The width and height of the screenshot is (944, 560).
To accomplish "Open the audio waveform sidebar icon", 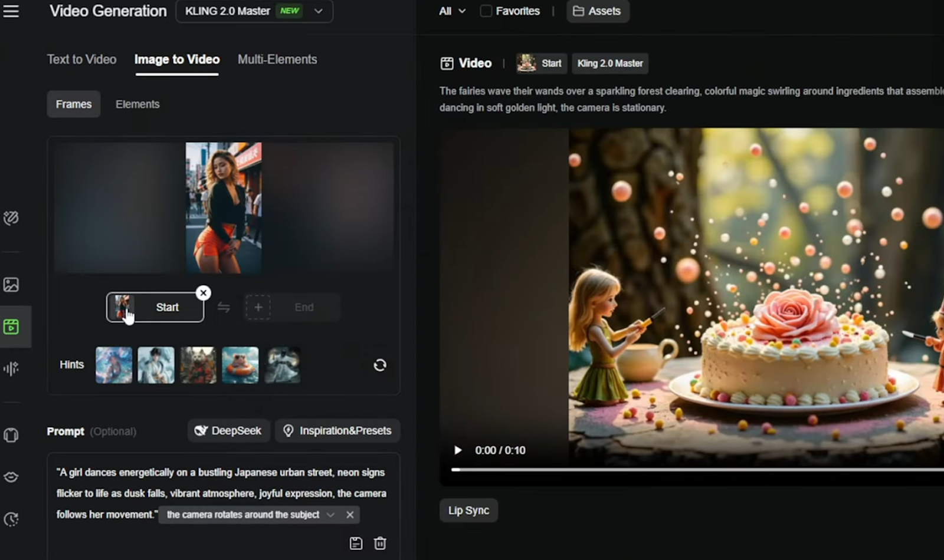I will pos(11,369).
